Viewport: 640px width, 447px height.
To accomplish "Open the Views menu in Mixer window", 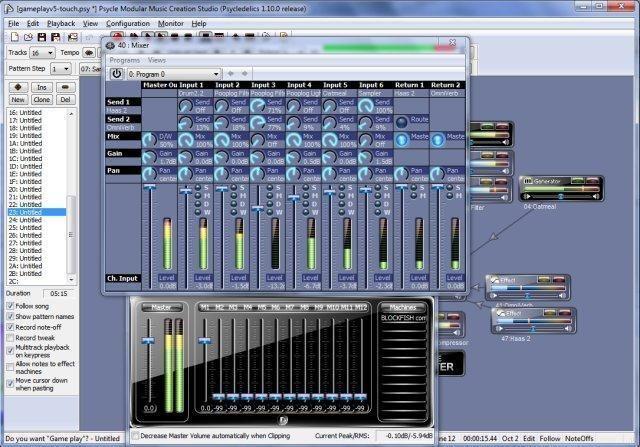I will pyautogui.click(x=157, y=60).
